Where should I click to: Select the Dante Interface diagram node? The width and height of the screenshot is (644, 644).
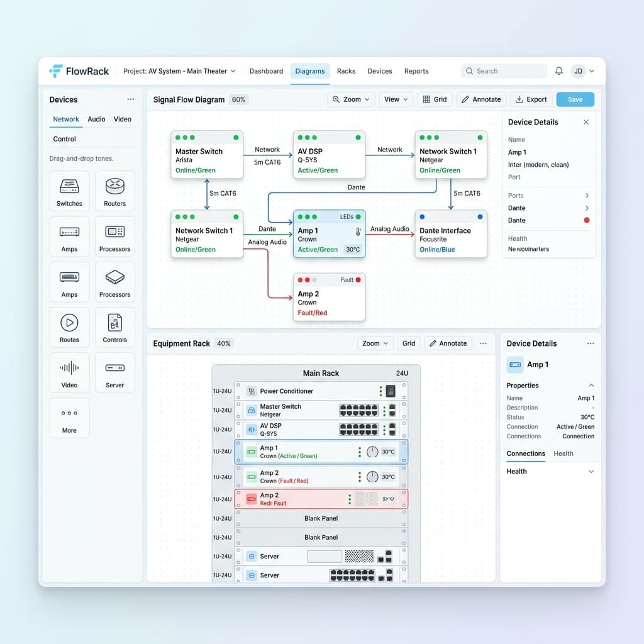click(450, 234)
